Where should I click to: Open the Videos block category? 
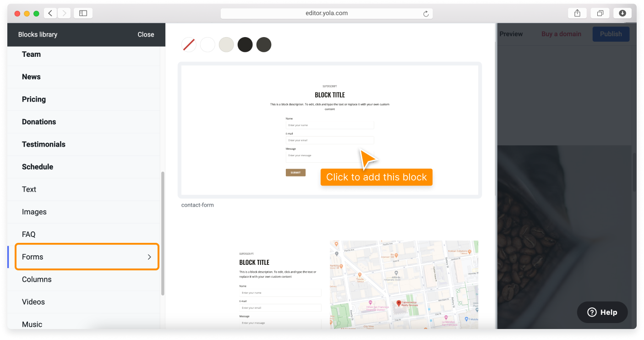(x=33, y=302)
